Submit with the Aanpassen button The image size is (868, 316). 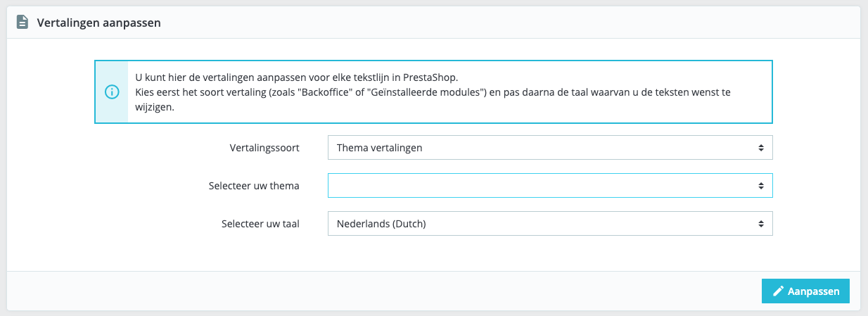click(x=805, y=291)
